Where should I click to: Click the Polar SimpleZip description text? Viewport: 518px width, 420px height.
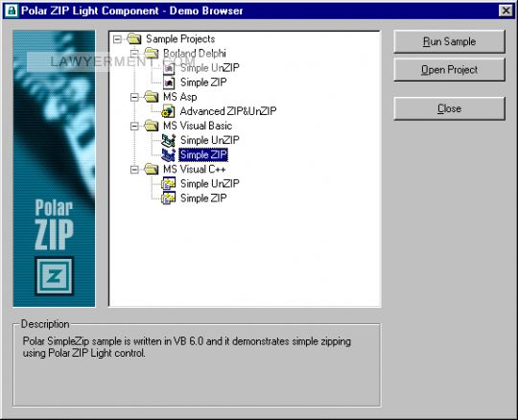(187, 347)
